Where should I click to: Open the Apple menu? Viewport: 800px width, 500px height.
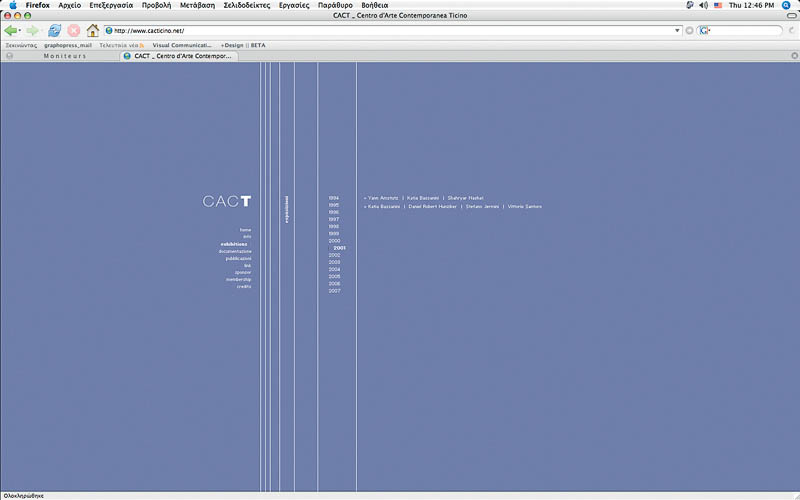click(13, 5)
